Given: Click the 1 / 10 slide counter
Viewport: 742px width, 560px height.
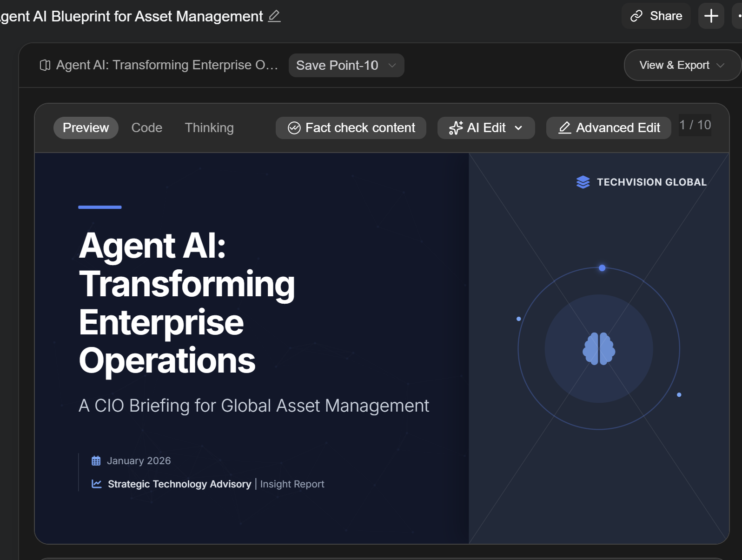Looking at the screenshot, I should (695, 125).
